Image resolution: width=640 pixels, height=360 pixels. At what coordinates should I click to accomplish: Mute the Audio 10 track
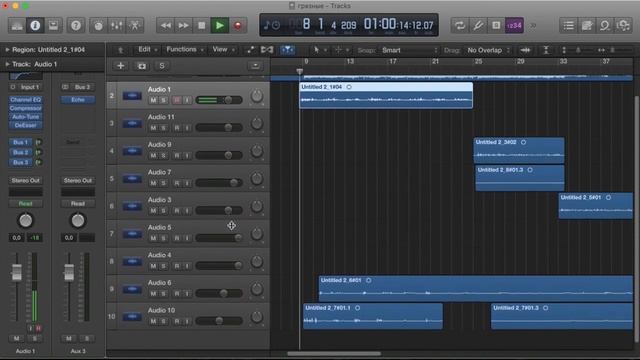tap(153, 321)
